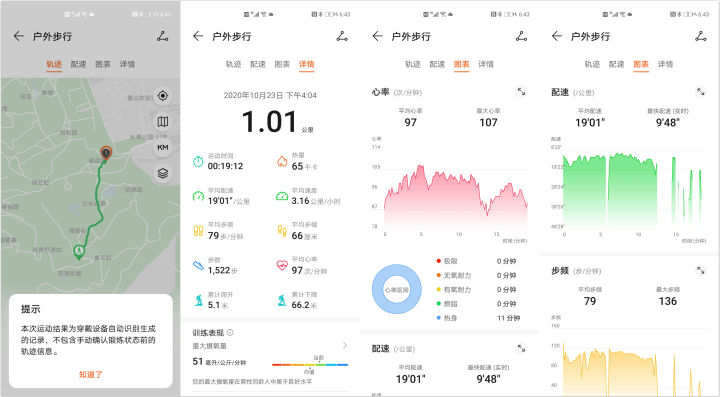
Task: Confirm the prompt with 知道了
Action: [x=90, y=374]
